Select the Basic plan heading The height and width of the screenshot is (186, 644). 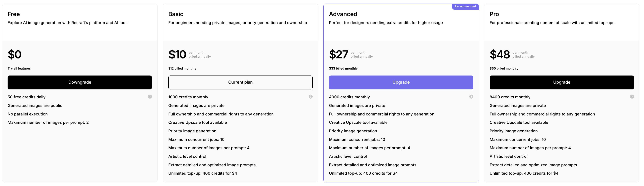(x=176, y=14)
